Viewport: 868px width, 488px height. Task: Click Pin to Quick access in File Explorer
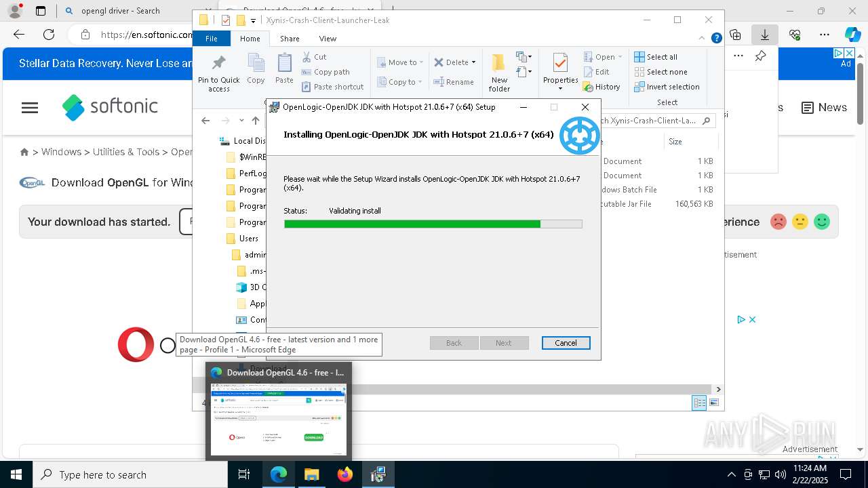(218, 74)
